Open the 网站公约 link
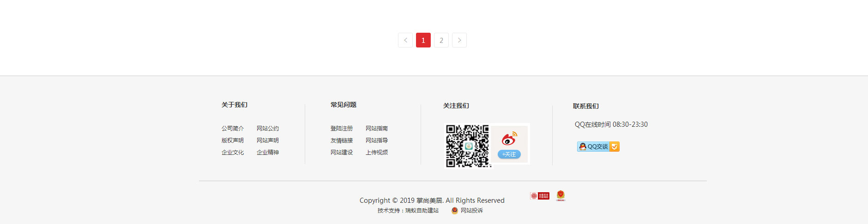 (268, 129)
